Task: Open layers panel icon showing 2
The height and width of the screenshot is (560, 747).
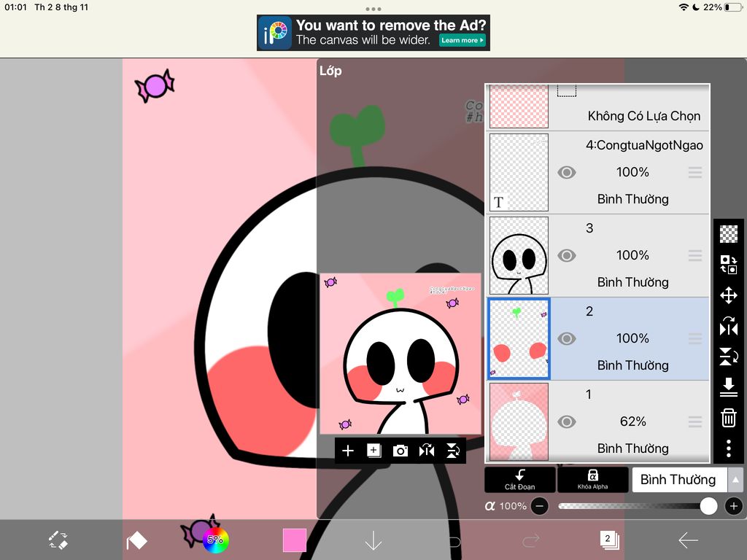Action: pyautogui.click(x=609, y=540)
